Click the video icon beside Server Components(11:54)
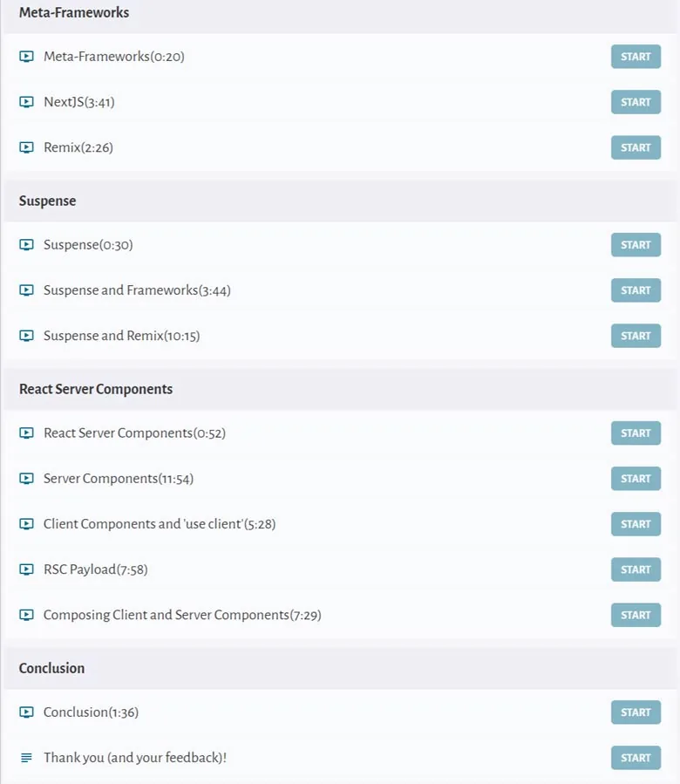 (26, 479)
